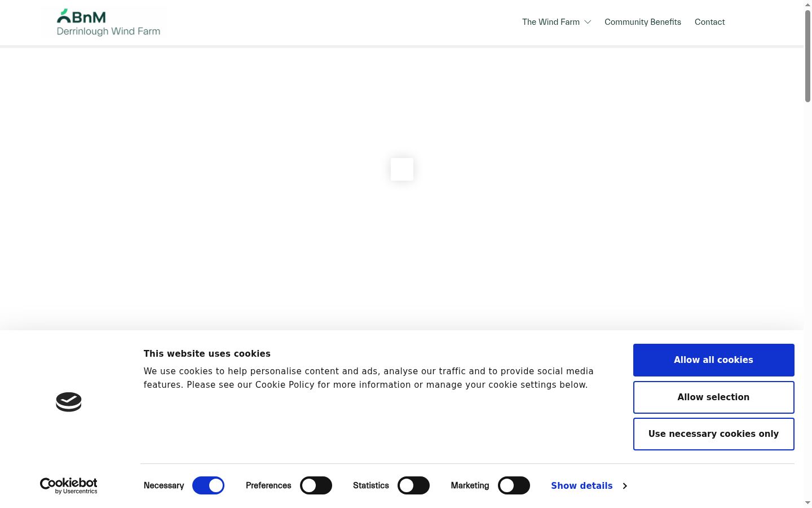The height and width of the screenshot is (508, 812).
Task: Expand The Wind Farm dropdown arrow
Action: [x=588, y=22]
